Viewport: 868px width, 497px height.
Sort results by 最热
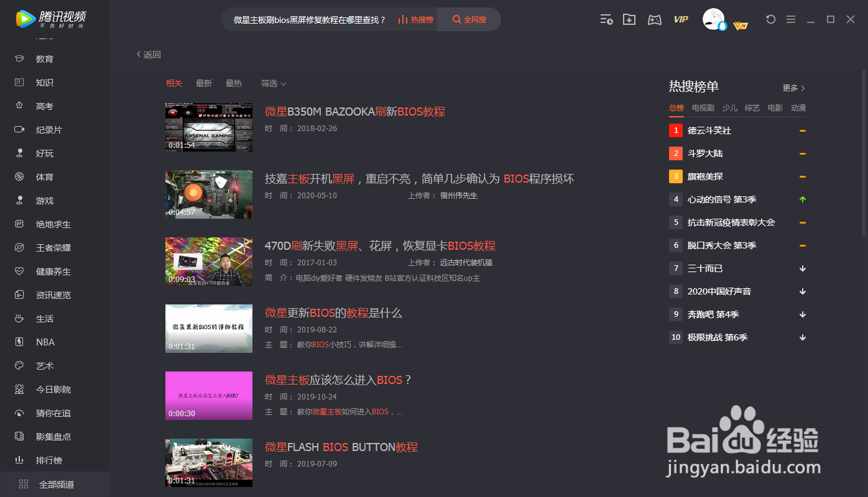pos(234,83)
